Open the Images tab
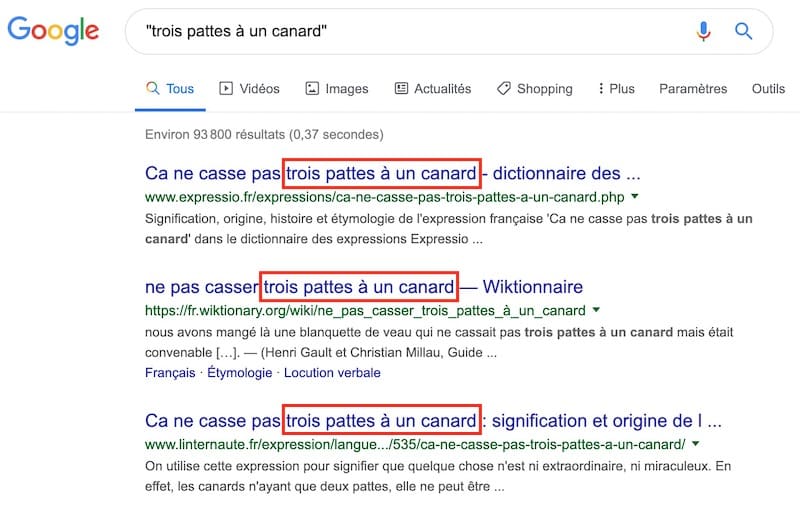800x506 pixels. (x=337, y=89)
